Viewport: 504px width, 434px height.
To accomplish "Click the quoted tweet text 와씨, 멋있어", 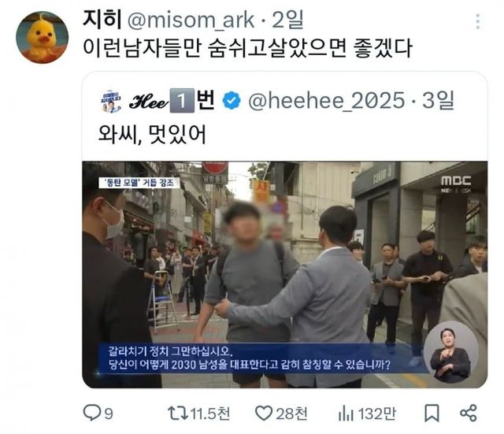I will (x=152, y=134).
